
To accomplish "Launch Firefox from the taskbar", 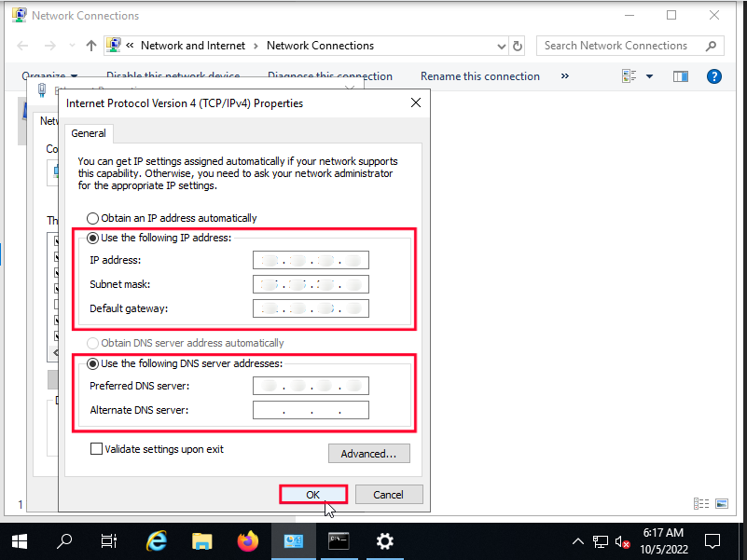I will [x=247, y=540].
